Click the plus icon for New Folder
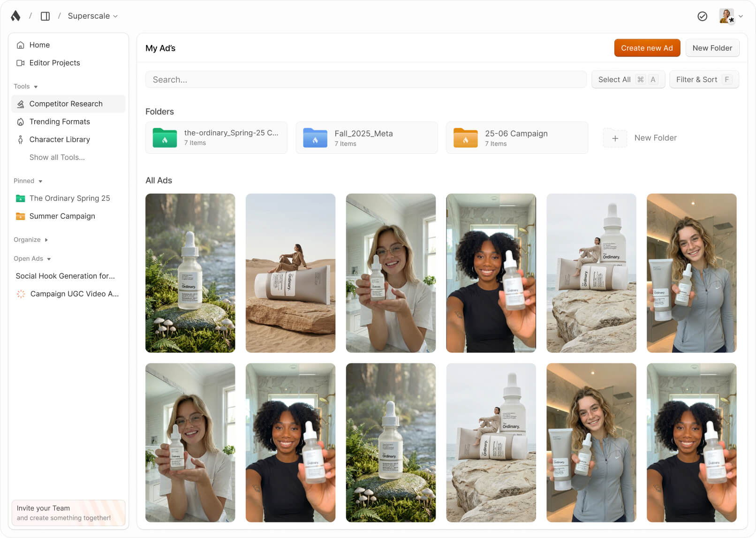Screen dimensions: 756x538 tap(615, 138)
